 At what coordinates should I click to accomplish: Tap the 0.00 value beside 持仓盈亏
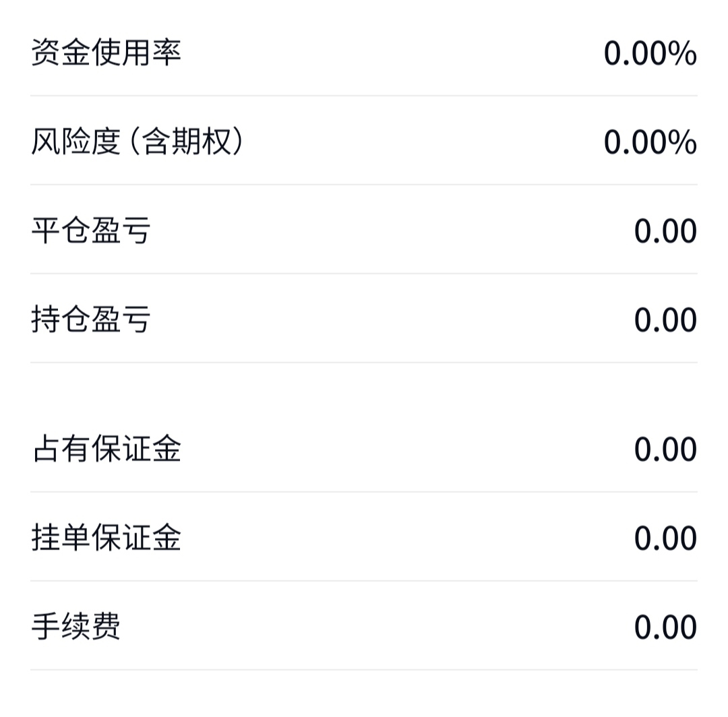(665, 320)
